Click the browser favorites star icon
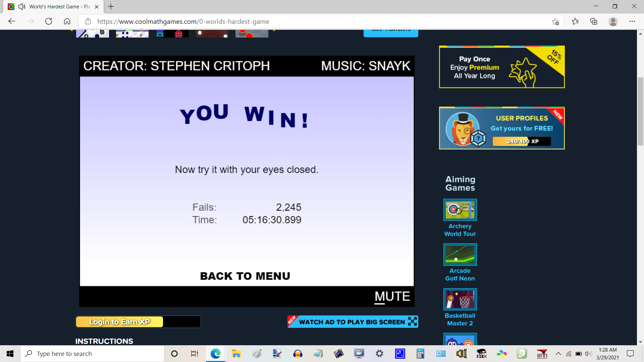This screenshot has width=644, height=362. point(555,21)
